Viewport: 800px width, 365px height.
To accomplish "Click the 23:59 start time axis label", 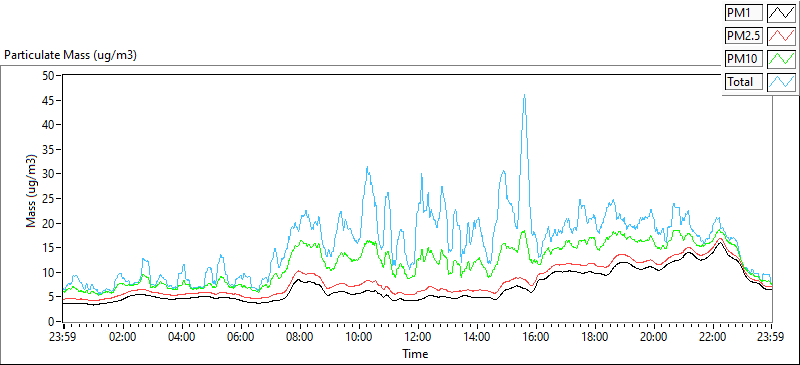I will (x=64, y=337).
